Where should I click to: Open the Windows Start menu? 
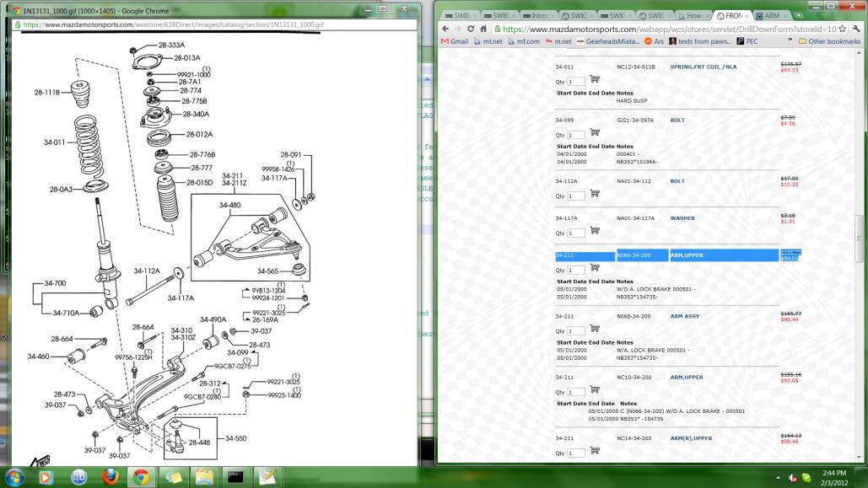[x=16, y=476]
